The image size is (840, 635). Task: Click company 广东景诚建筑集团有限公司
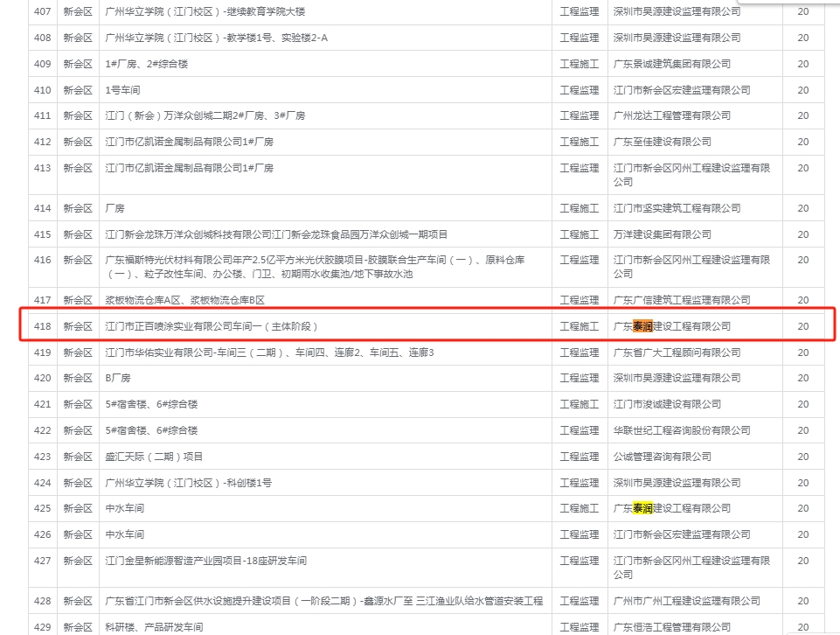[672, 64]
